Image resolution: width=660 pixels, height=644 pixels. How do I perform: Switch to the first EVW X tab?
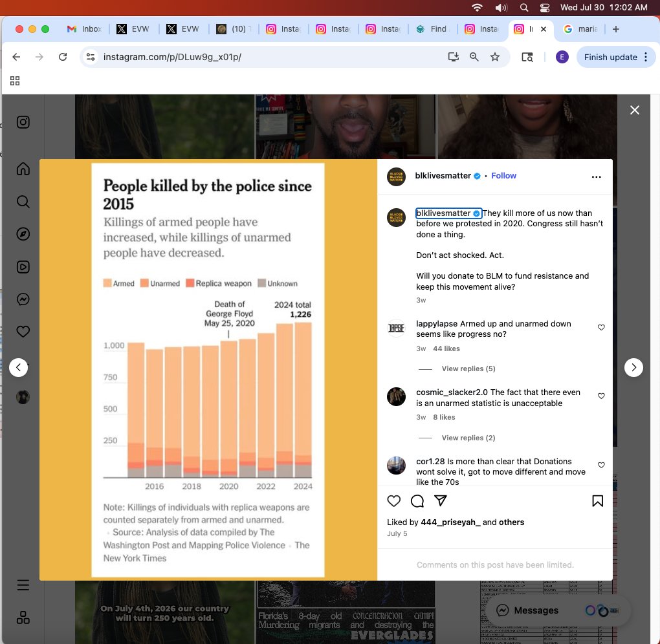(x=133, y=29)
